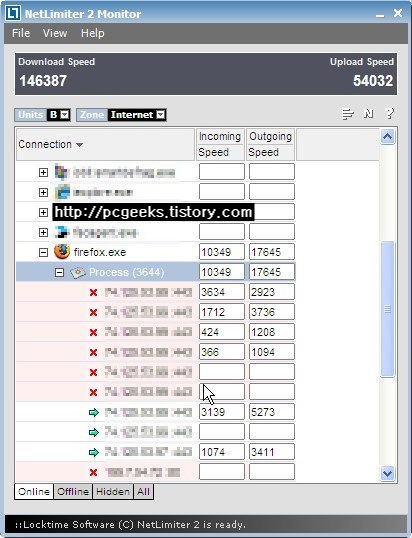Click the Download Speed value 146387
This screenshot has height=538, width=412.
[43, 81]
